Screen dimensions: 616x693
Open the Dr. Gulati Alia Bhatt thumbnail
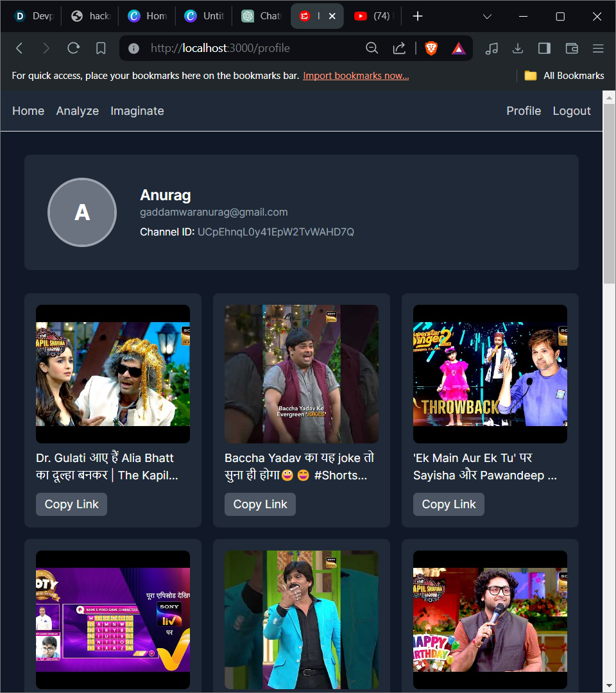tap(113, 374)
